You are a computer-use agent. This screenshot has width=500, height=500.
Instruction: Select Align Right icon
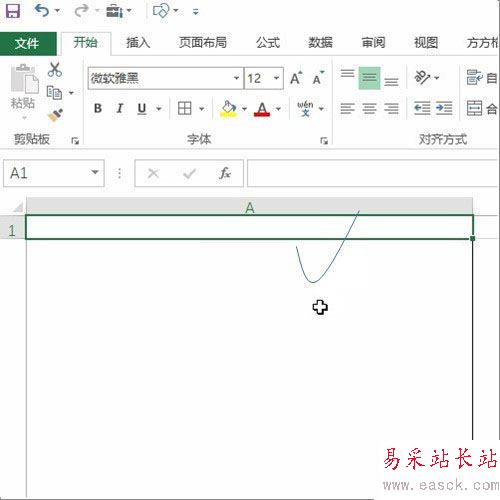tap(391, 108)
